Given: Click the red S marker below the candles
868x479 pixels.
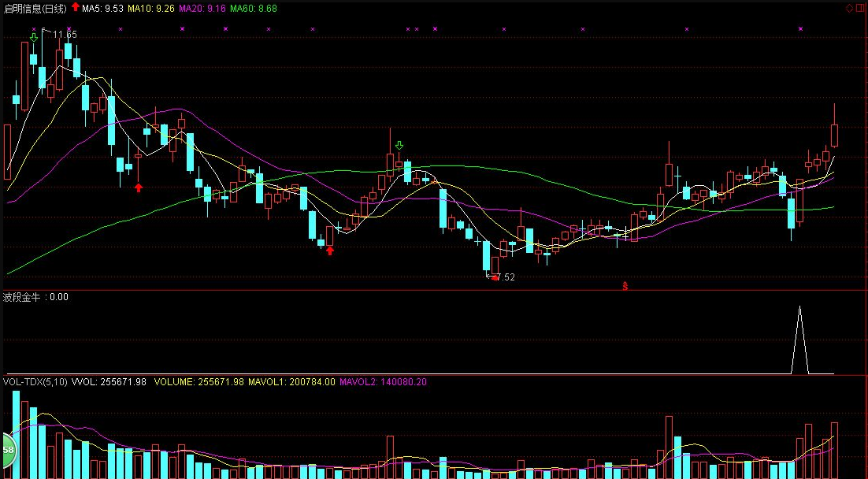Looking at the screenshot, I should click(625, 286).
